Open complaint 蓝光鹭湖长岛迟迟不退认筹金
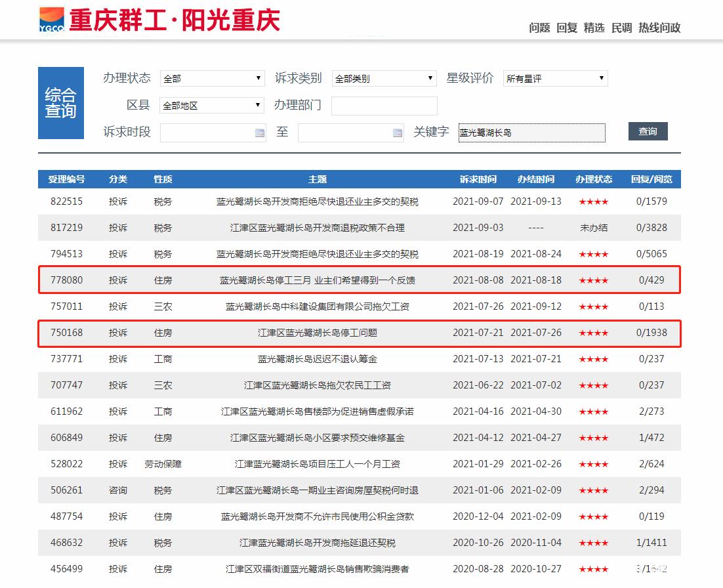The image size is (723, 588). coord(318,359)
